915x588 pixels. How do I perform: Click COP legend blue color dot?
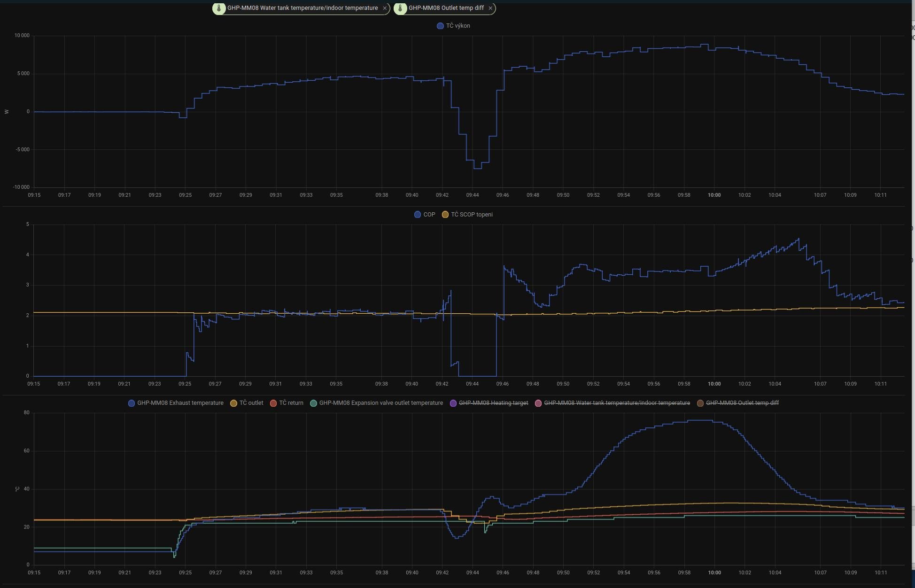pyautogui.click(x=417, y=215)
